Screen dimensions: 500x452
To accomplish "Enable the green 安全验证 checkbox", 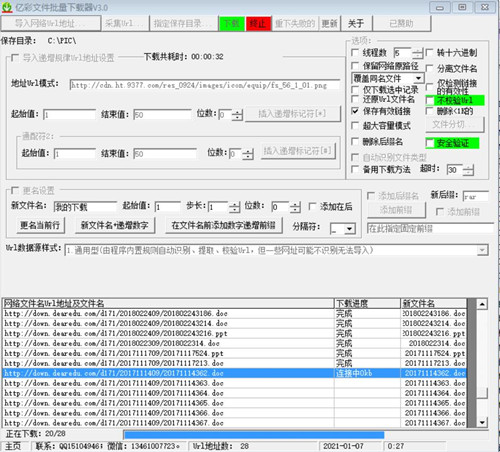I will 430,143.
